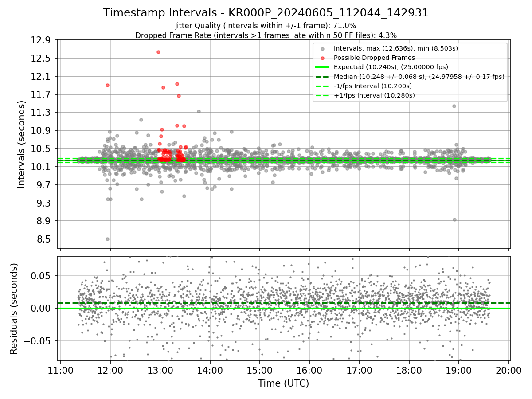Select the Jitter Quality 71.0% subtitle line
The image size is (532, 399).
coord(266,26)
